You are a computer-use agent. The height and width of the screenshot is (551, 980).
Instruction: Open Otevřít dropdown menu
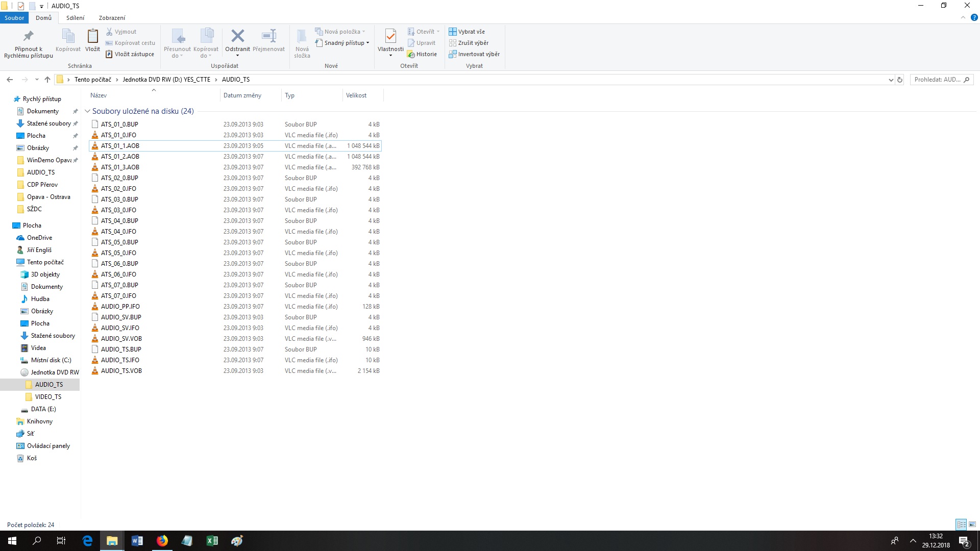click(424, 32)
